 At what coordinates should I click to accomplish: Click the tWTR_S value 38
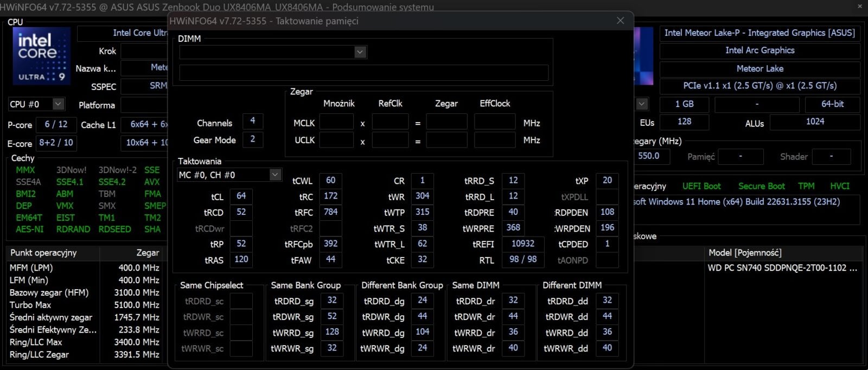pos(422,228)
